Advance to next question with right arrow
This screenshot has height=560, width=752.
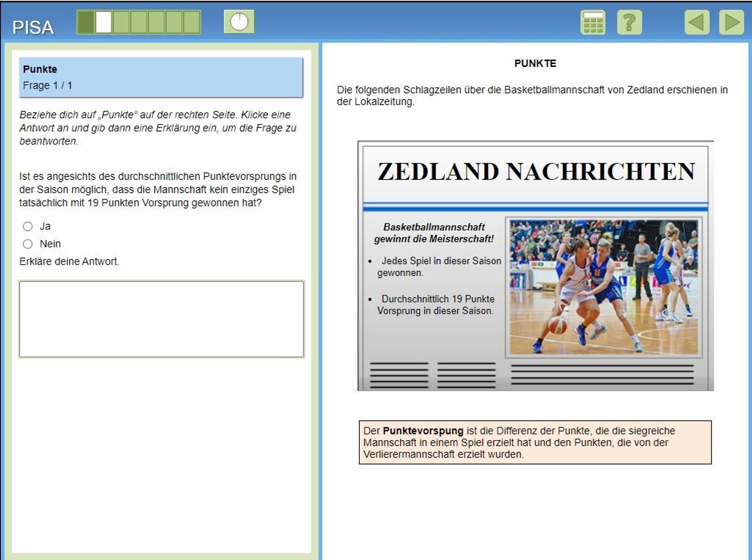pyautogui.click(x=731, y=23)
